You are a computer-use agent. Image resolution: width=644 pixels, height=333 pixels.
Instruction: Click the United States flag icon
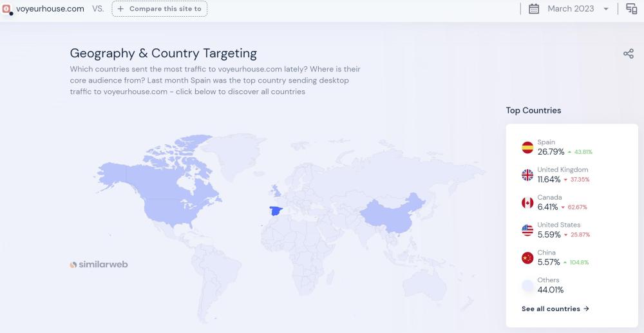click(x=527, y=231)
